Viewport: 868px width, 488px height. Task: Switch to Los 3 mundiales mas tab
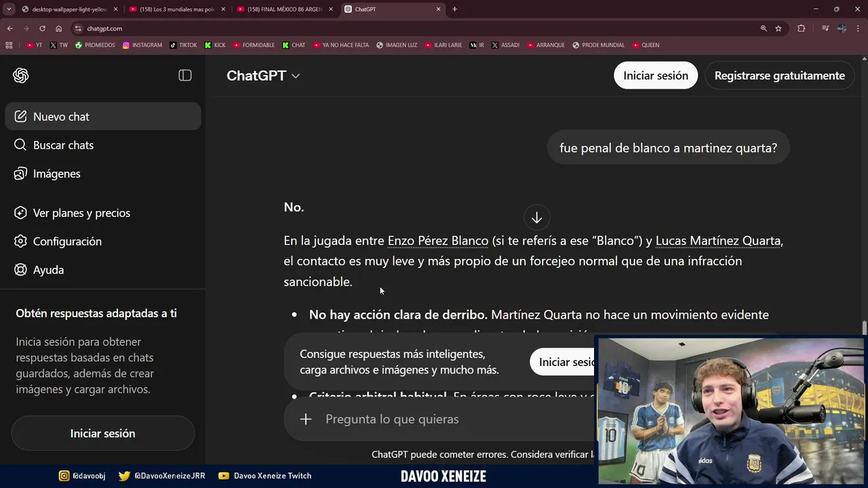178,9
